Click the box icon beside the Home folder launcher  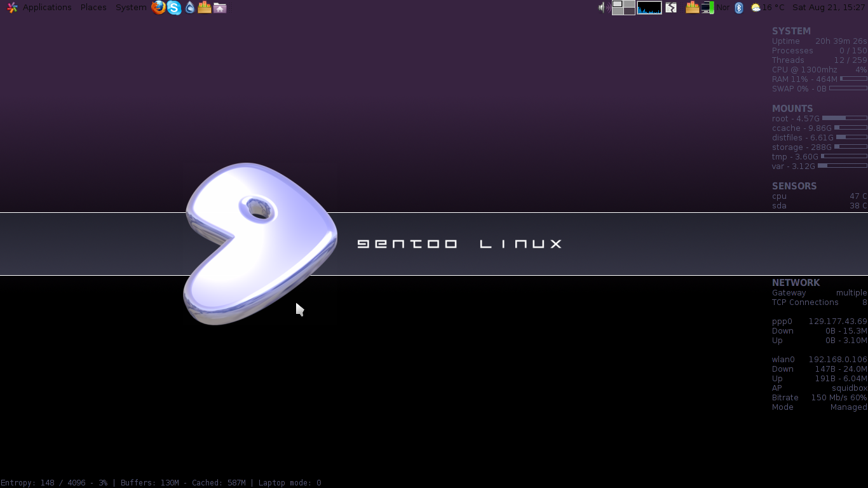click(x=205, y=8)
